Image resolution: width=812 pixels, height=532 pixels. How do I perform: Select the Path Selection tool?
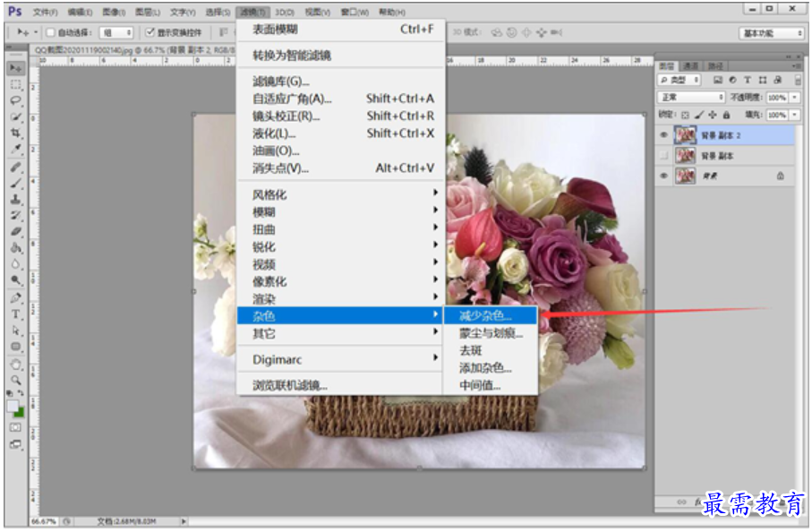click(16, 330)
